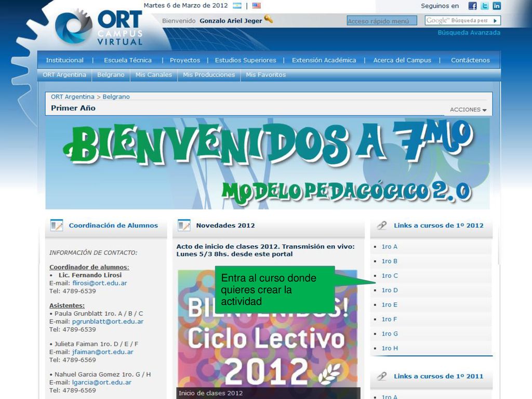This screenshot has height=399, width=532.
Task: Open the Escuela Técnica menu
Action: [x=128, y=60]
